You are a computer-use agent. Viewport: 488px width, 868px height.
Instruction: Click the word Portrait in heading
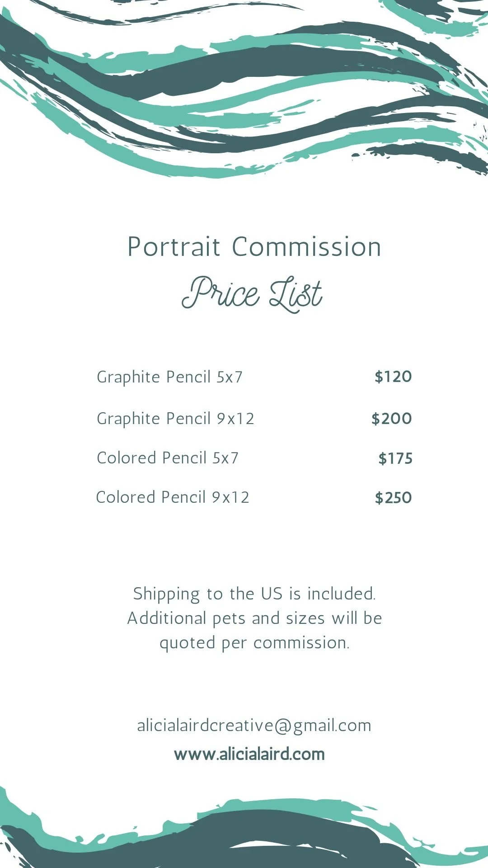click(174, 247)
